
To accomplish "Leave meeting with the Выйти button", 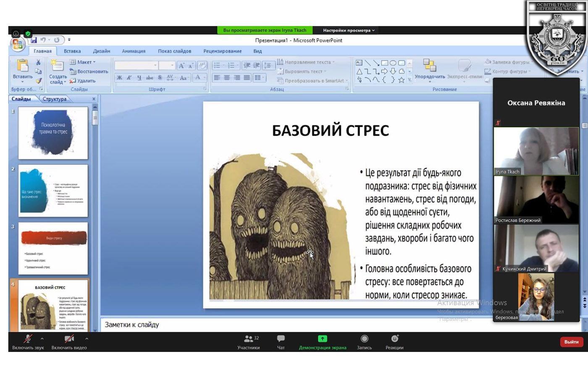I will 571,342.
